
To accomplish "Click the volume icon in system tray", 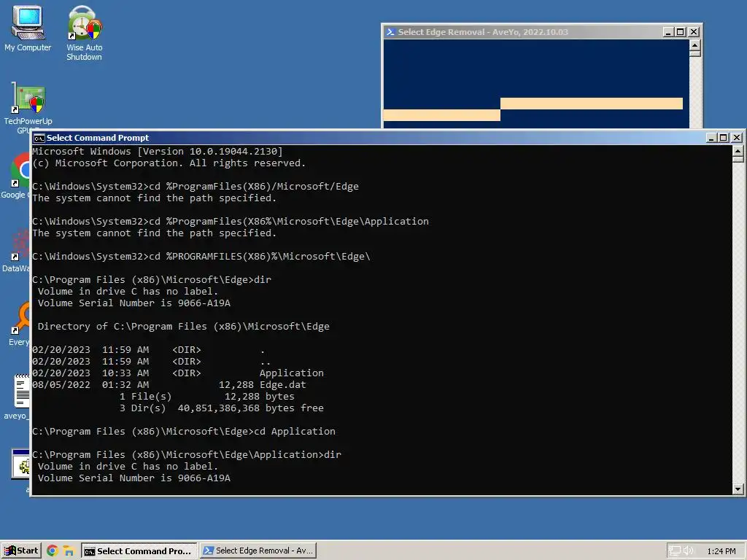I will (688, 551).
